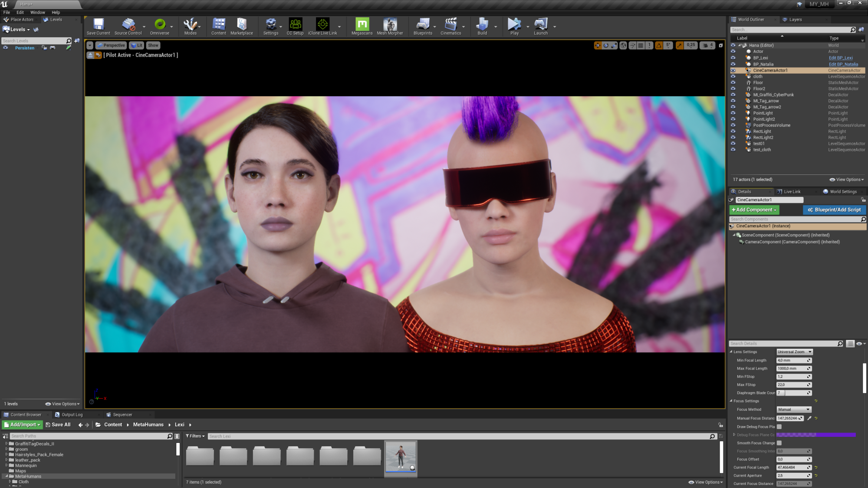The image size is (868, 488).
Task: Open the Focus Method Manual dropdown
Action: click(x=794, y=409)
